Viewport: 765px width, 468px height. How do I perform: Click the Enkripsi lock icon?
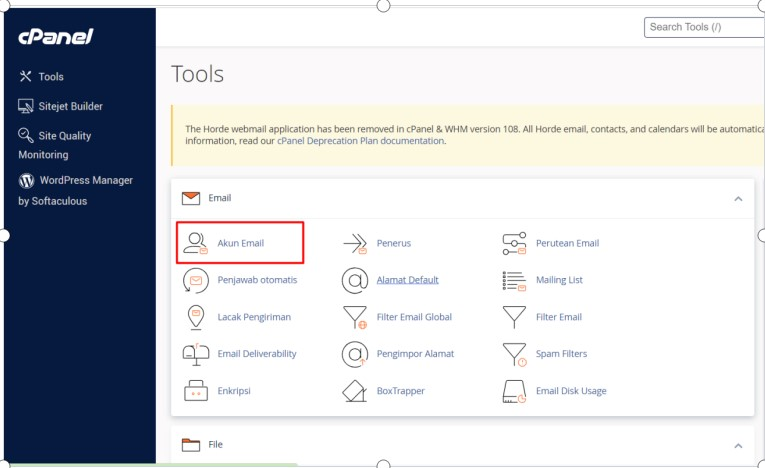coord(196,391)
